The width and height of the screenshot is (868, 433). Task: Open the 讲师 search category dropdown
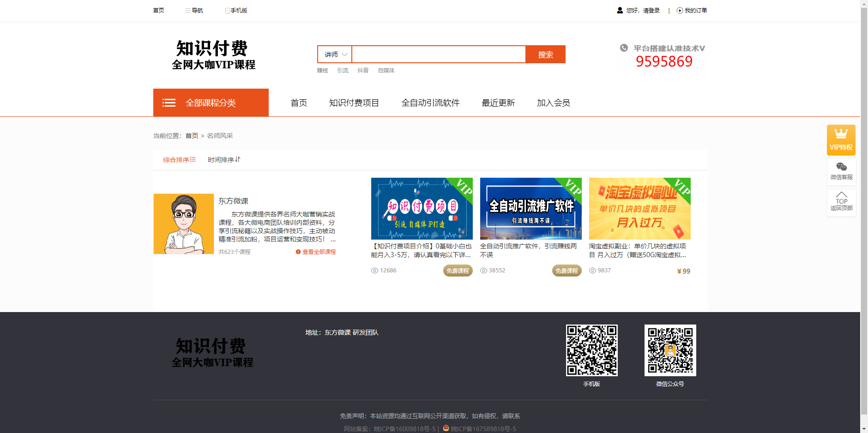[334, 54]
